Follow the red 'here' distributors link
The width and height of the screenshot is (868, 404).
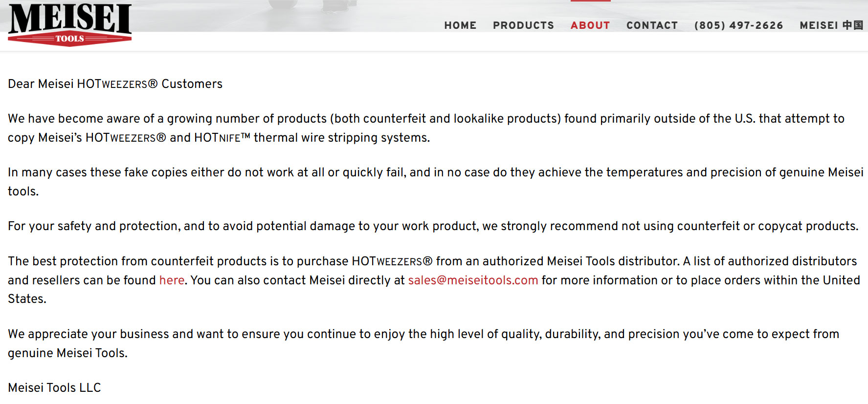click(172, 280)
